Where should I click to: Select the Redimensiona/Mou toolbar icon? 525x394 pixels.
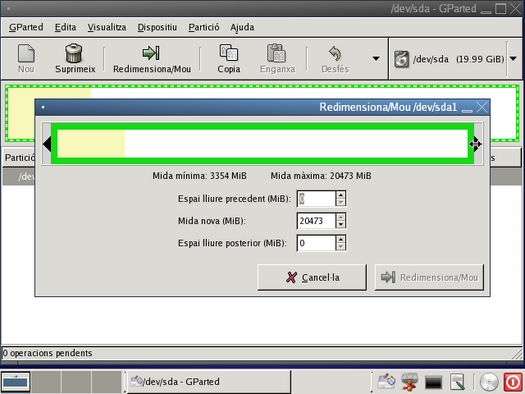[x=151, y=53]
